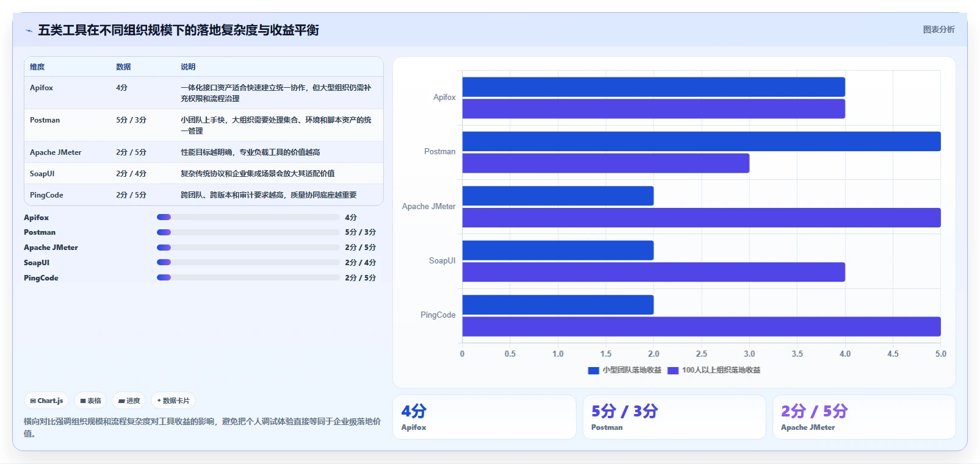The image size is (980, 464).
Task: Click the description 跨团队、跨版本和审计要求越高
Action: (x=268, y=195)
